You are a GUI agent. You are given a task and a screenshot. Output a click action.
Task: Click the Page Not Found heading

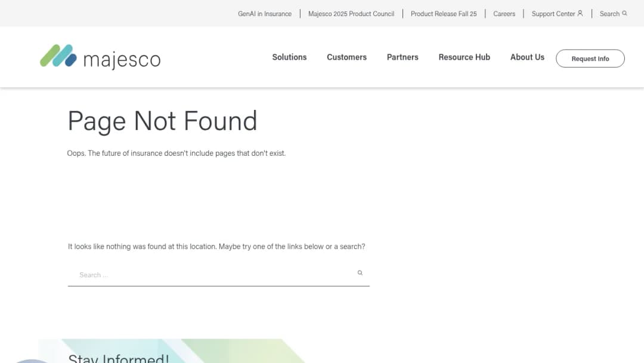pyautogui.click(x=162, y=121)
